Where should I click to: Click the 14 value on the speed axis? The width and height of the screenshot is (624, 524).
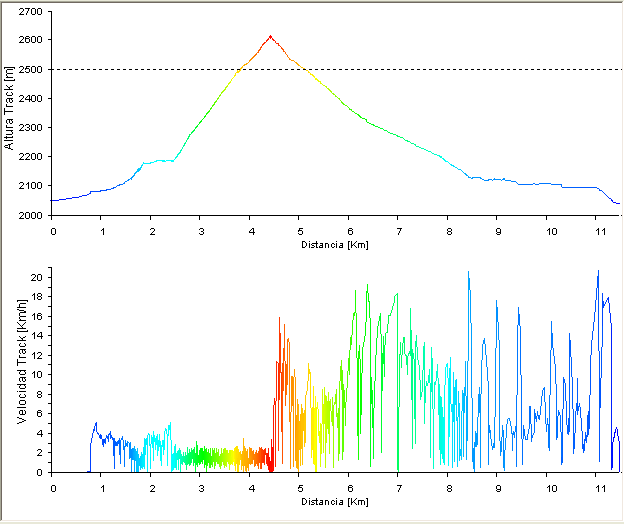(36, 336)
